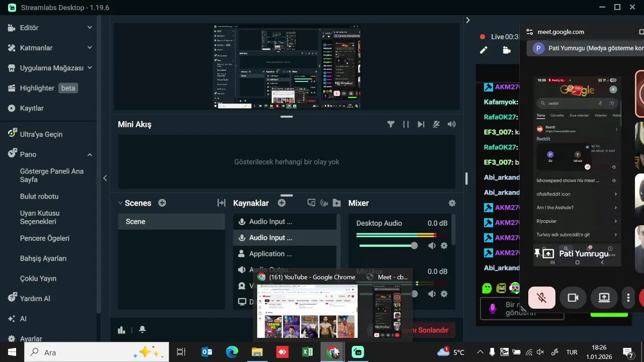
Task: Click Mini Akış volume speaker icon
Action: (x=452, y=124)
